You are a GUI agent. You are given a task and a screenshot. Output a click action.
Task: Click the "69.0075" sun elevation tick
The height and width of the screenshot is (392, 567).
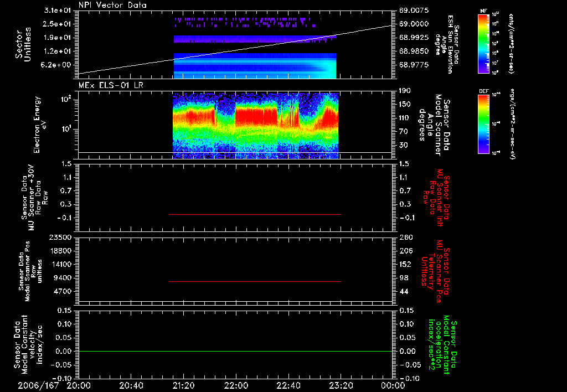pos(414,10)
